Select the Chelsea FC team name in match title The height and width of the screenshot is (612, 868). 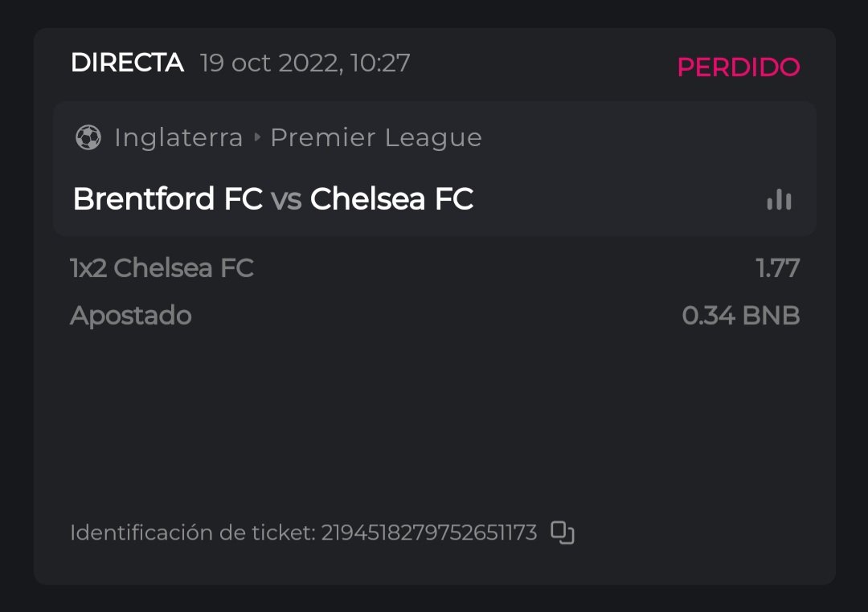[391, 199]
